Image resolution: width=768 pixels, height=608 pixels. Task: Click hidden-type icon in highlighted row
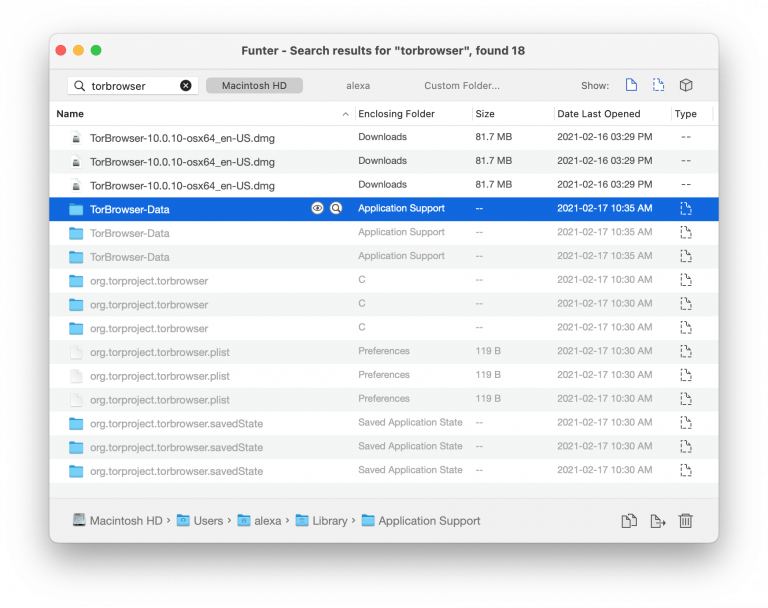tap(686, 209)
